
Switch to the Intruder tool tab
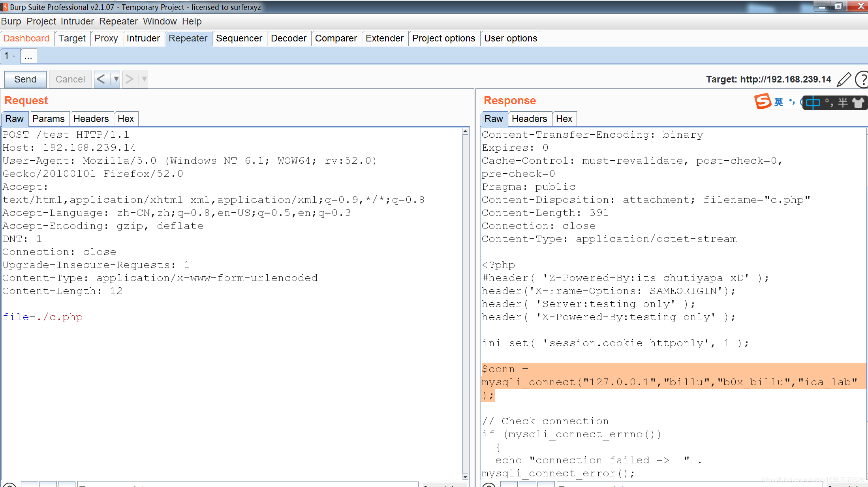(143, 38)
